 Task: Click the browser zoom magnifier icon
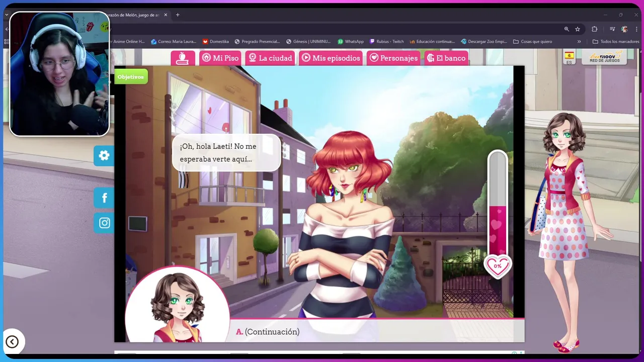567,29
